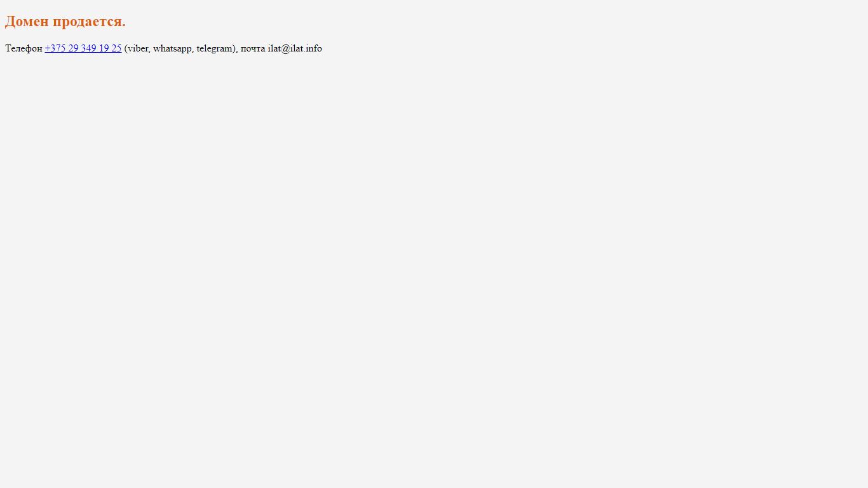Image resolution: width=868 pixels, height=488 pixels.
Task: Click the word "telegram" in the contact line
Action: (214, 48)
